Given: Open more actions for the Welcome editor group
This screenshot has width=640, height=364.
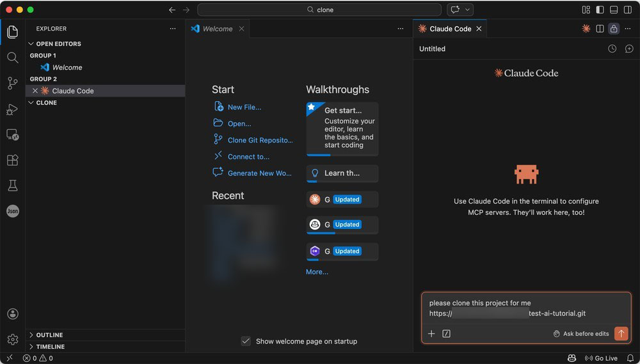Looking at the screenshot, I should click(401, 29).
